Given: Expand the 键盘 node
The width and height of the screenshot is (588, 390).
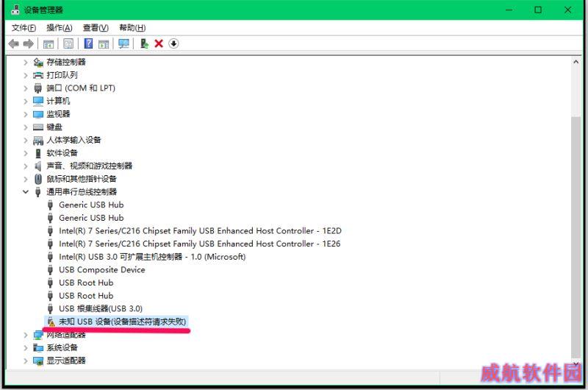Looking at the screenshot, I should (x=26, y=127).
